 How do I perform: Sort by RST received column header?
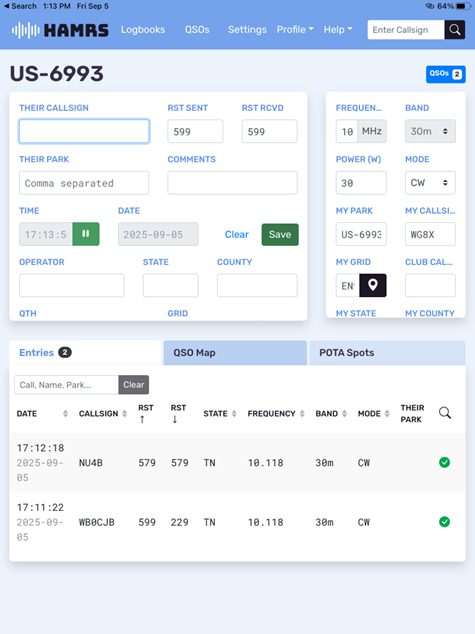[178, 413]
